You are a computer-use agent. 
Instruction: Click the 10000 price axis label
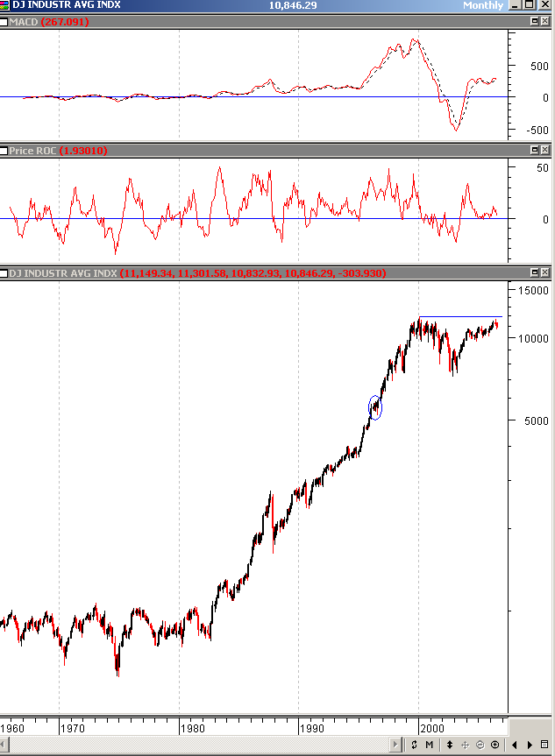tap(533, 338)
